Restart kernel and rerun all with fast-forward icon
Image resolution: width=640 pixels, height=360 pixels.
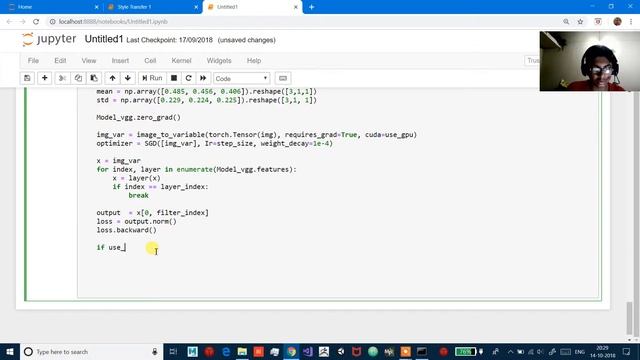(203, 78)
